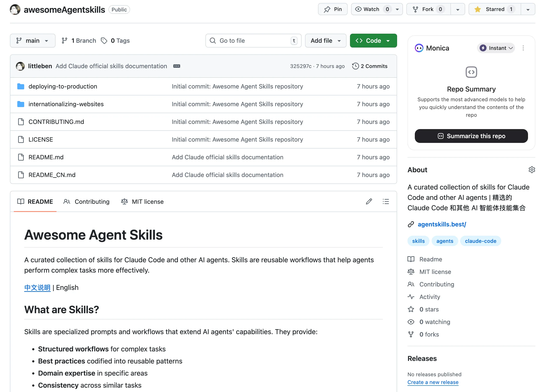The image size is (544, 392).
Task: Open the README outline list icon
Action: 385,202
